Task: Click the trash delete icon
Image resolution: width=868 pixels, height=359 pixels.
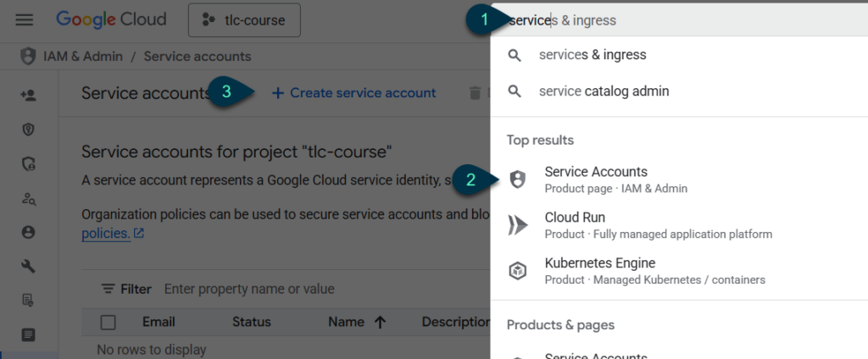Action: (x=475, y=93)
